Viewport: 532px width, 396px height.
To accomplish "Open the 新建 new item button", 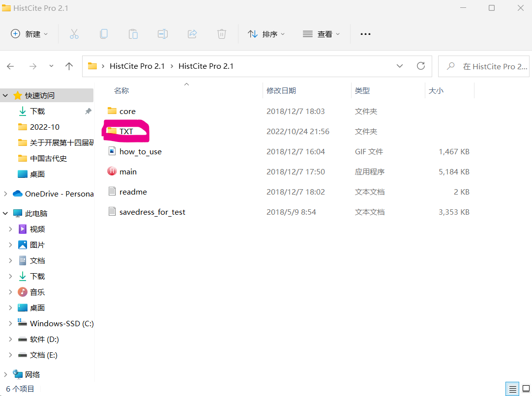I will pos(29,33).
